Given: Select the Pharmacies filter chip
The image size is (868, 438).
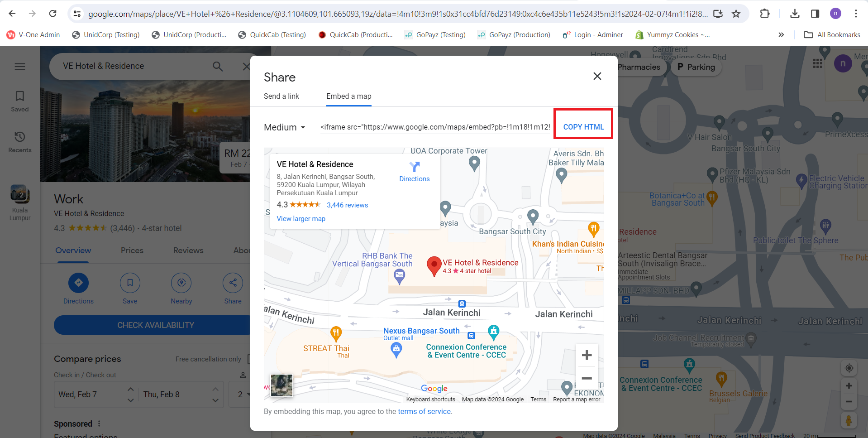Looking at the screenshot, I should tap(639, 67).
